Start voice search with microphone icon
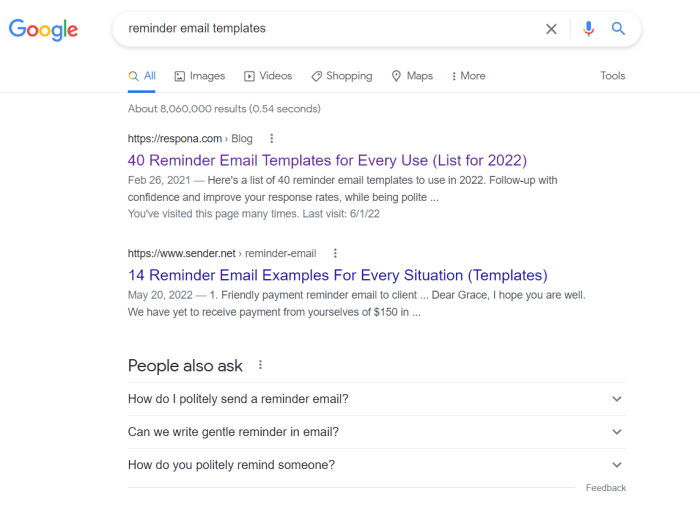The height and width of the screenshot is (510, 700). [x=588, y=29]
